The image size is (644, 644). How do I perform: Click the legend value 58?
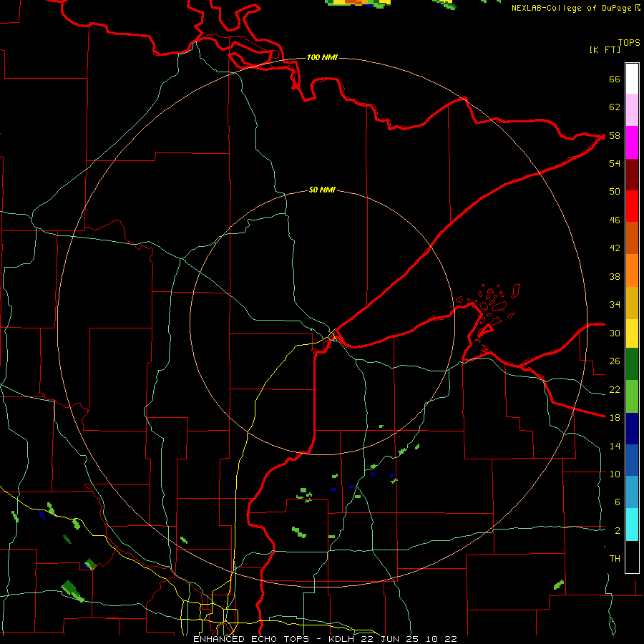click(615, 135)
